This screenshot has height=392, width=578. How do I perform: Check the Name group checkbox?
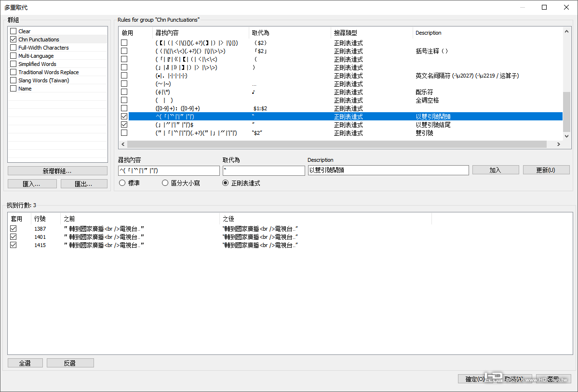click(x=13, y=88)
